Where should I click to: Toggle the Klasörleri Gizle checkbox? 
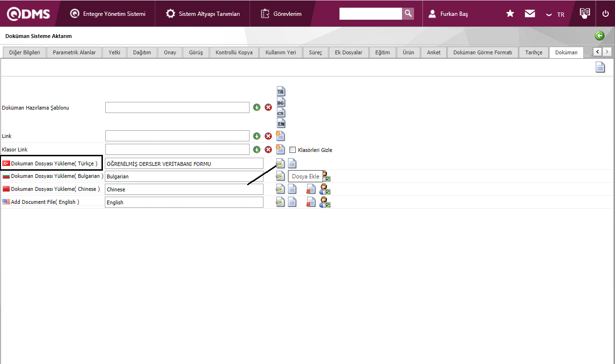tap(292, 150)
